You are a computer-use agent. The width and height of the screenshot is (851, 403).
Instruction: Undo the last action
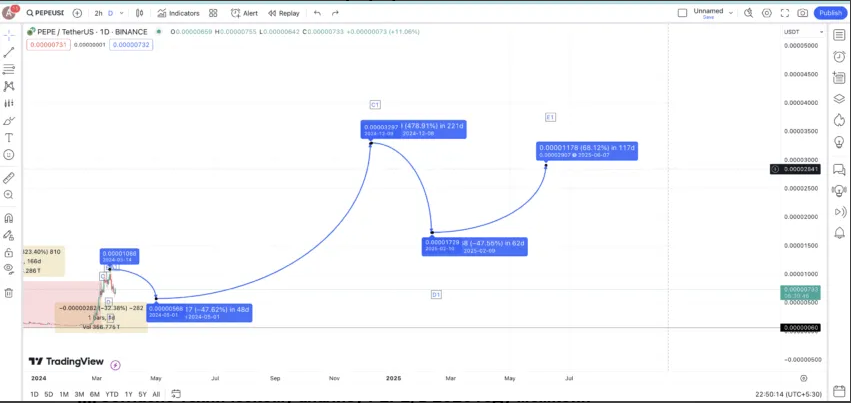(317, 13)
